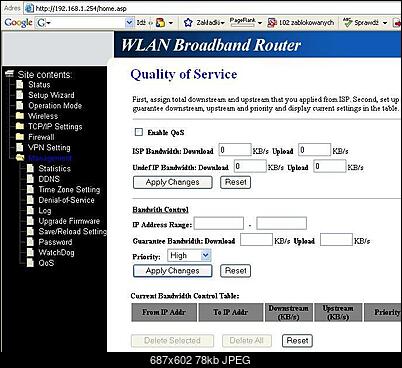
Task: Click the Guarantee Bandwidth Download field
Action: 256,240
